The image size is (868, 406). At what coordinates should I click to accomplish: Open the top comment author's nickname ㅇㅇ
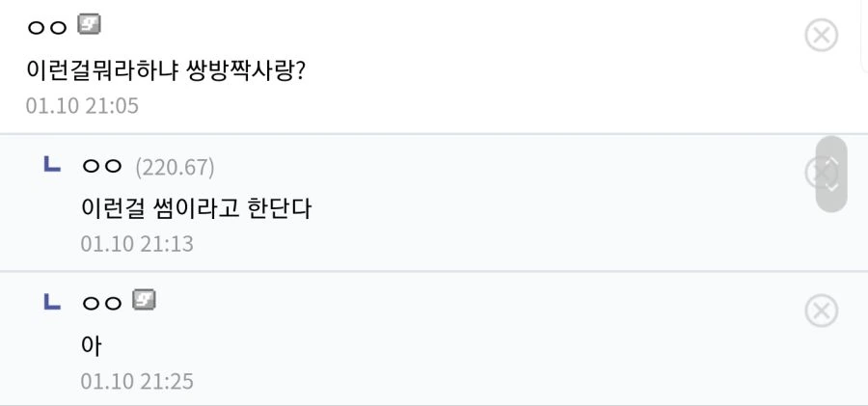pos(47,27)
